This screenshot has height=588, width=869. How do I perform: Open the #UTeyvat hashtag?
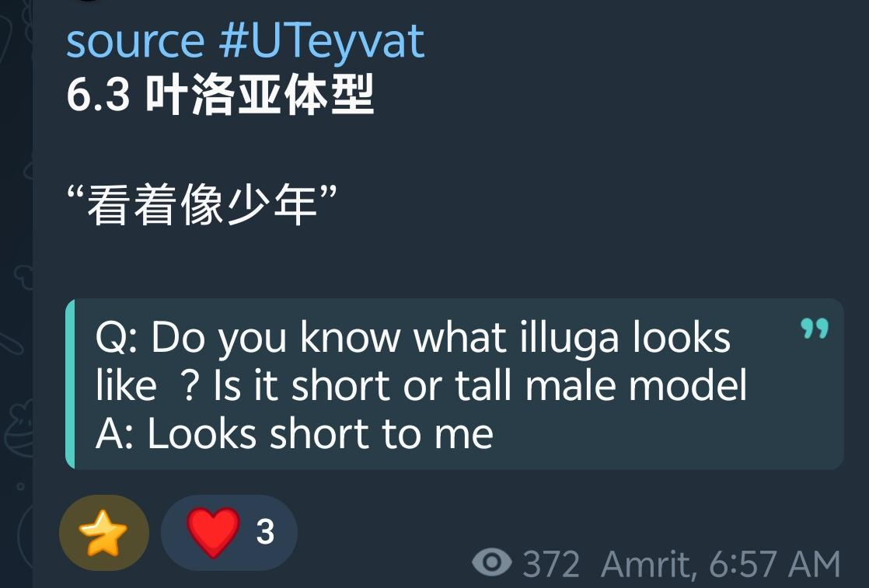(322, 43)
